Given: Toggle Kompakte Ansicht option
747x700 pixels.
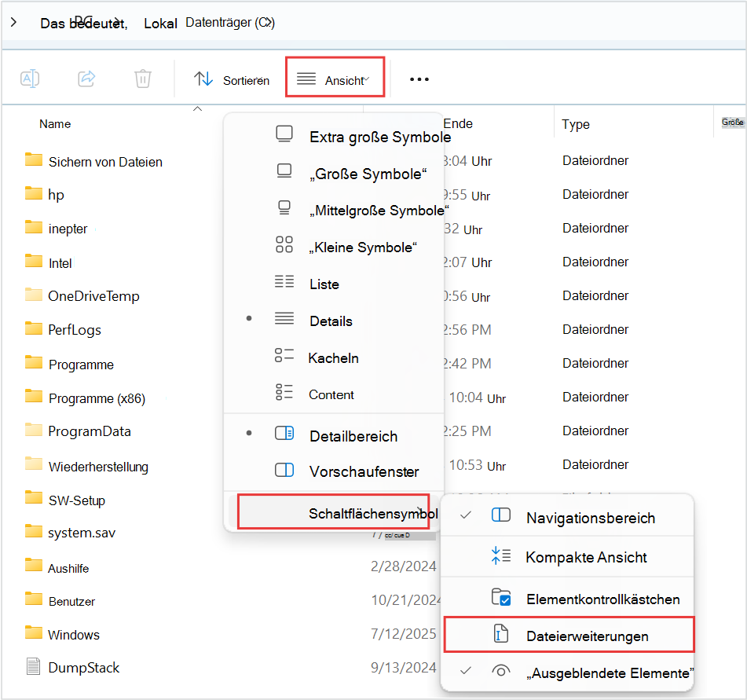Looking at the screenshot, I should coord(567,556).
